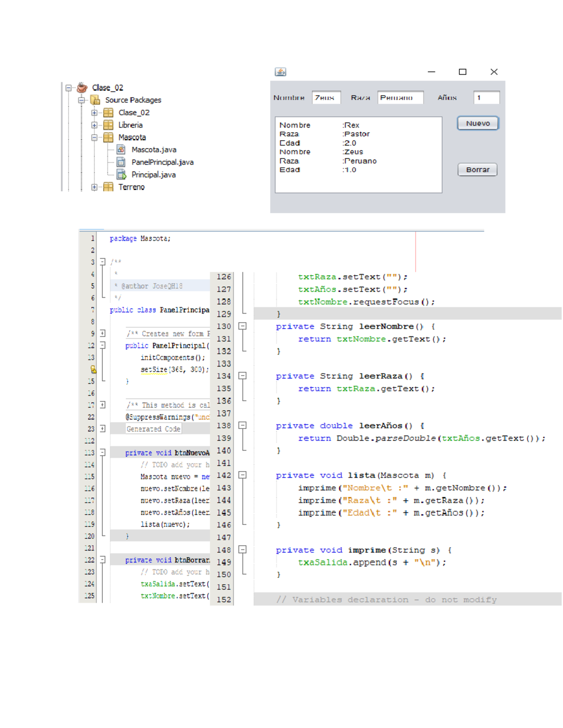563x728 pixels.
Task: Click the Clase_02 project coffee cup icon
Action: click(x=82, y=87)
